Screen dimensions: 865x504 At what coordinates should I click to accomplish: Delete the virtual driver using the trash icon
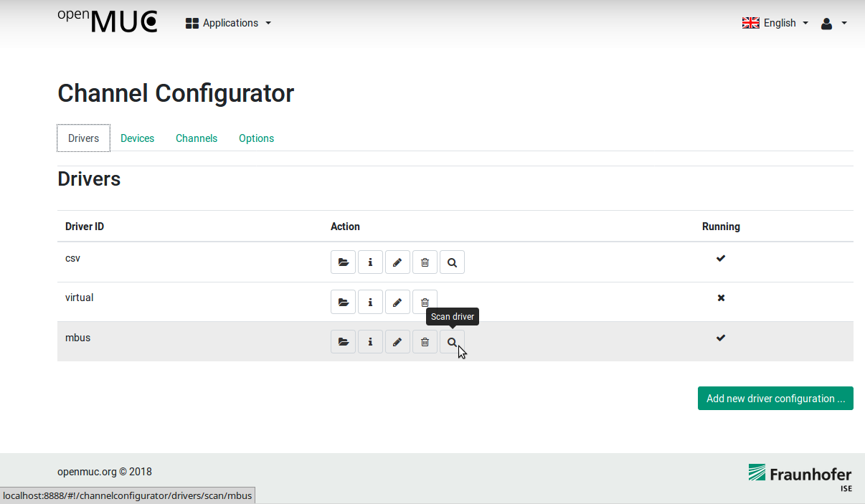tap(425, 301)
